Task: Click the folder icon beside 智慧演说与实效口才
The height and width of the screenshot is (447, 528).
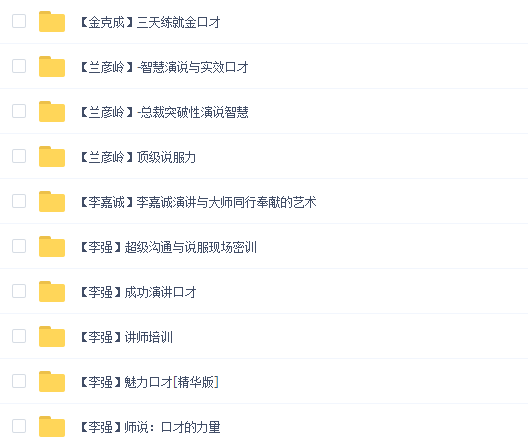Action: (52, 66)
